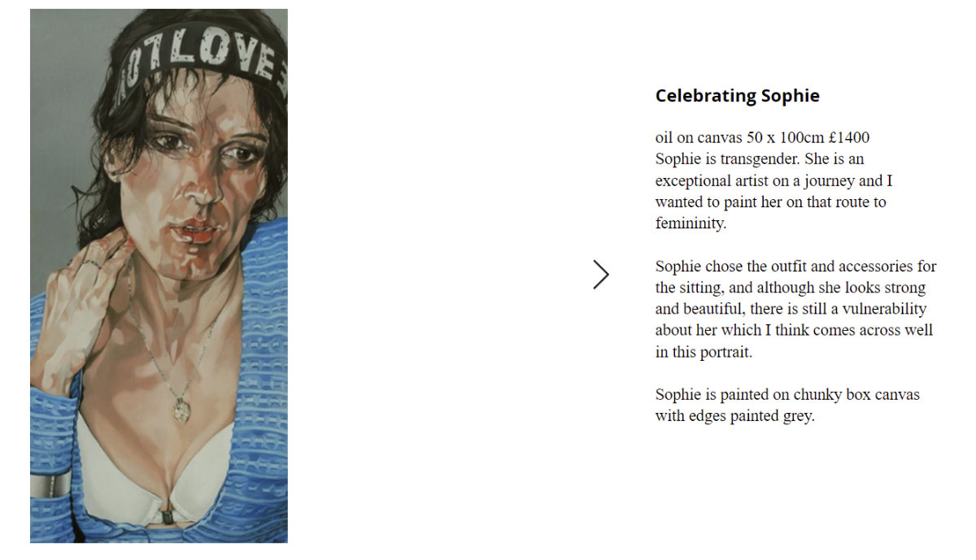Click the £1400 price text
Image resolution: width=976 pixels, height=560 pixels.
(x=849, y=137)
